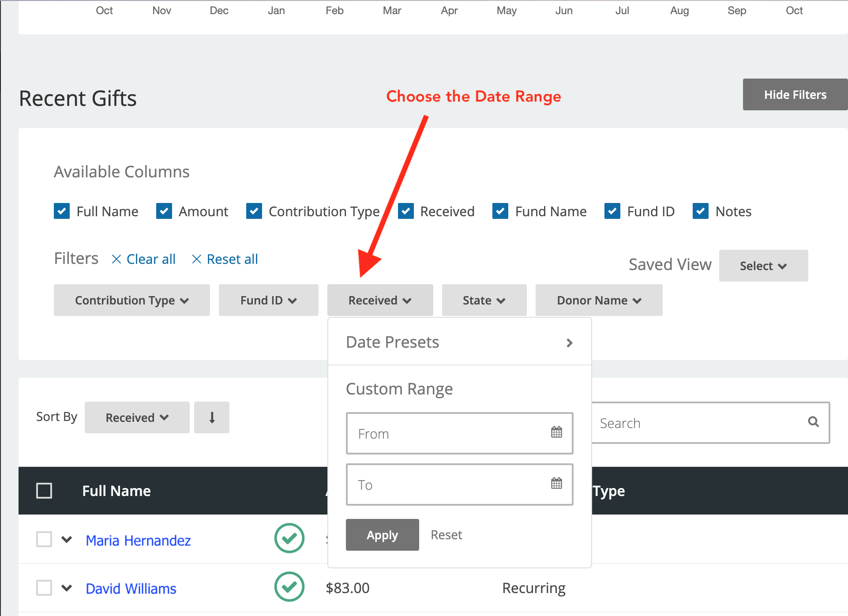Uncheck the Notes column checkbox
This screenshot has height=616, width=848.
(x=701, y=211)
